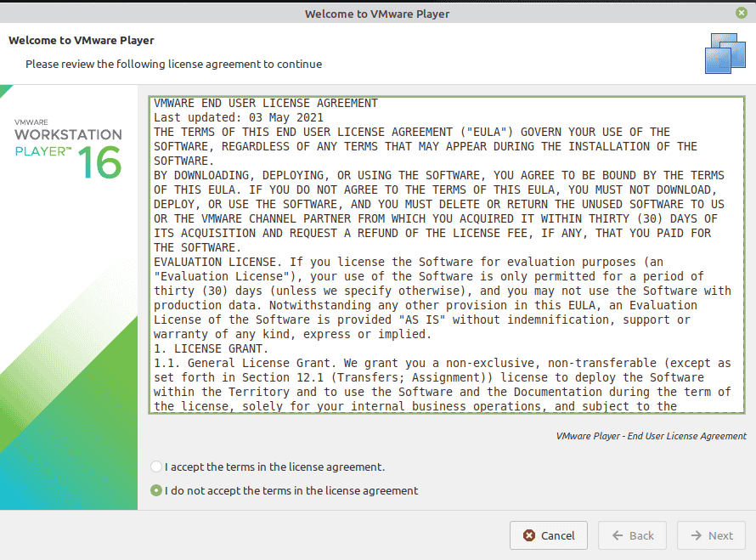
Task: Click the left arrow icon on Back
Action: [x=618, y=535]
